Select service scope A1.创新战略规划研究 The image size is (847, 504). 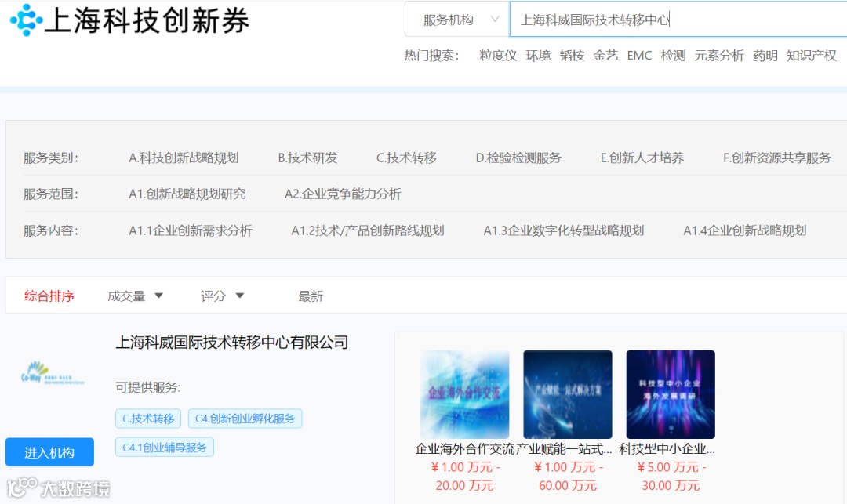pos(187,194)
